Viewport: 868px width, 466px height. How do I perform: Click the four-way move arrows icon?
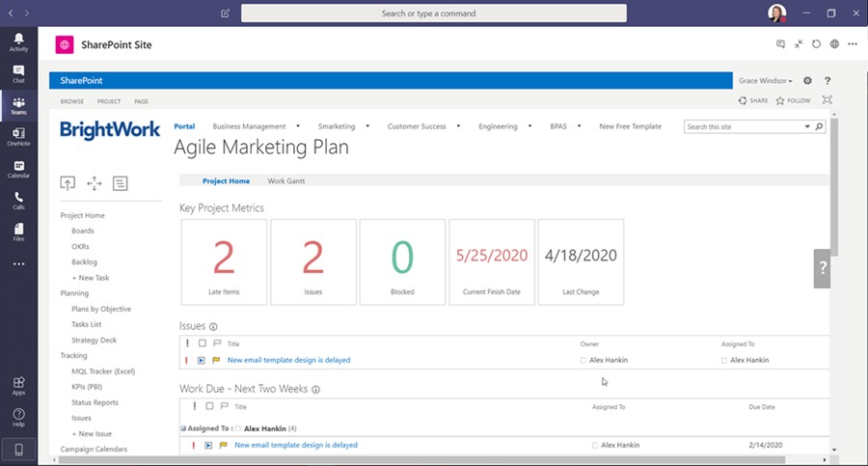click(95, 183)
